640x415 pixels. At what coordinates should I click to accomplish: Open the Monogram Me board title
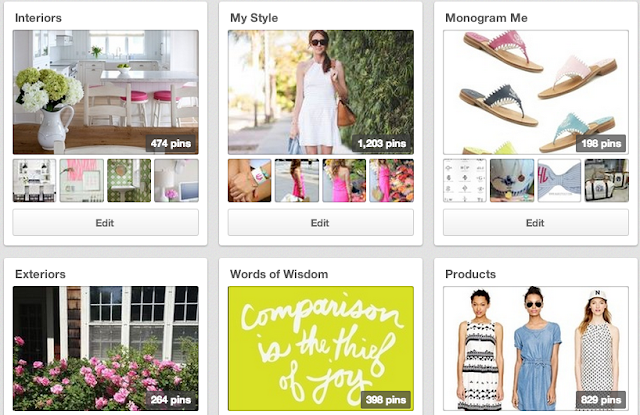pos(486,18)
